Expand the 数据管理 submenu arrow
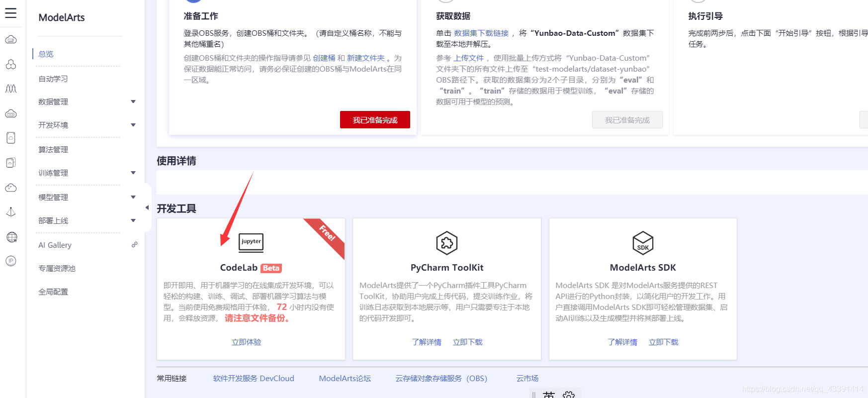This screenshot has height=398, width=868. click(x=133, y=101)
